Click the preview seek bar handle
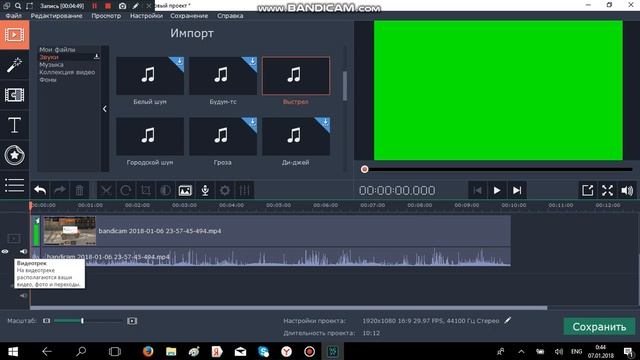The width and height of the screenshot is (640, 360). [x=364, y=169]
